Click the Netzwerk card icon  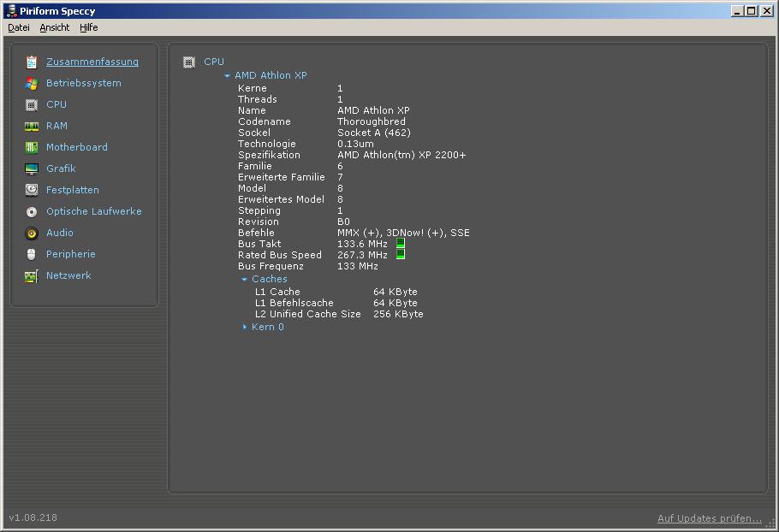click(x=32, y=276)
